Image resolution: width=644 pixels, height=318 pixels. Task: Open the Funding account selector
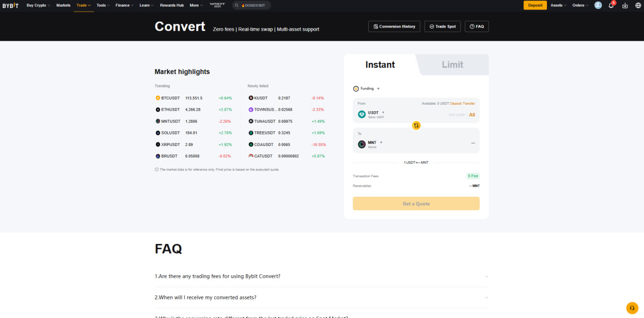tap(367, 89)
